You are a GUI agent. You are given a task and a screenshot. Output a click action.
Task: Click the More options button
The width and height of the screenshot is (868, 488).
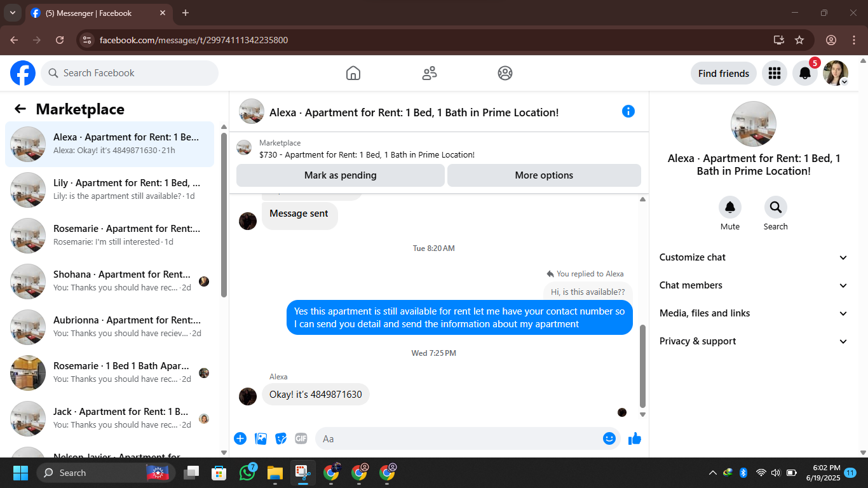pos(544,175)
